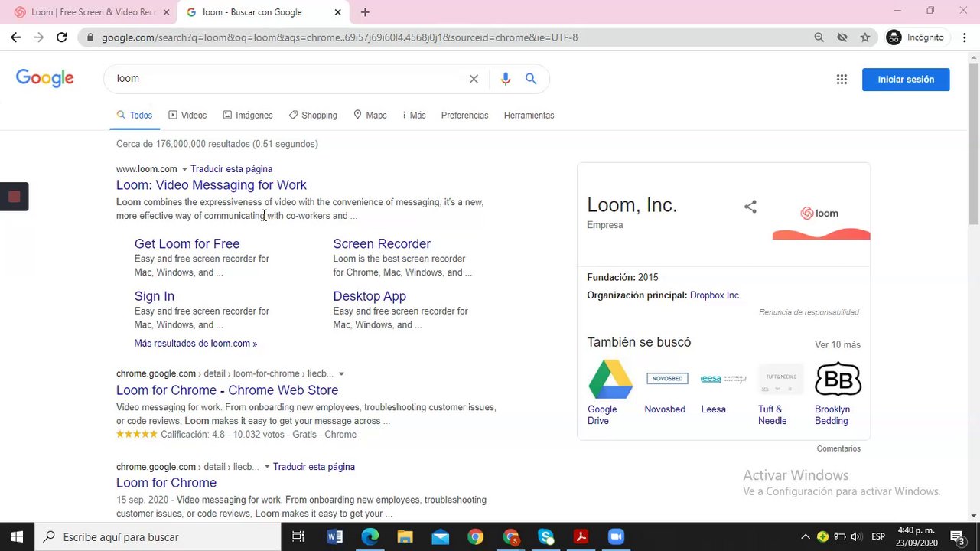
Task: Start voice search with microphone icon
Action: (x=505, y=79)
